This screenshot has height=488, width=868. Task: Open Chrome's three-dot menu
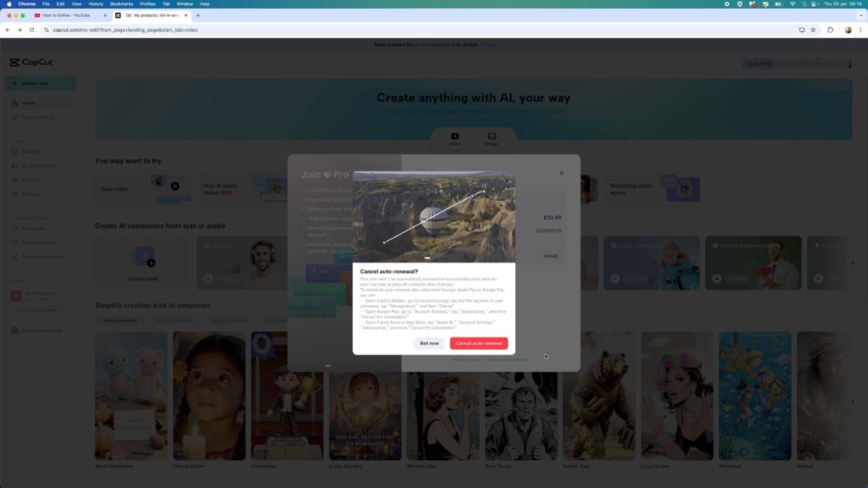click(861, 30)
